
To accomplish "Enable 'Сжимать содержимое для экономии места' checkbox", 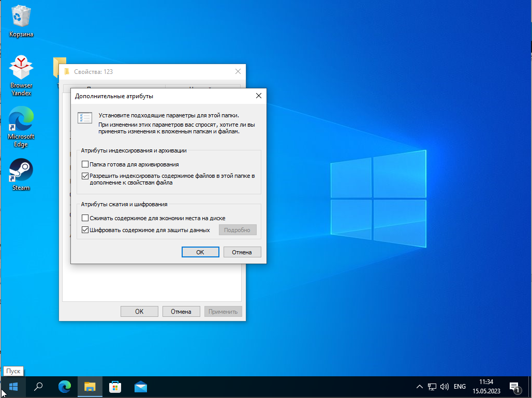I will coord(85,218).
